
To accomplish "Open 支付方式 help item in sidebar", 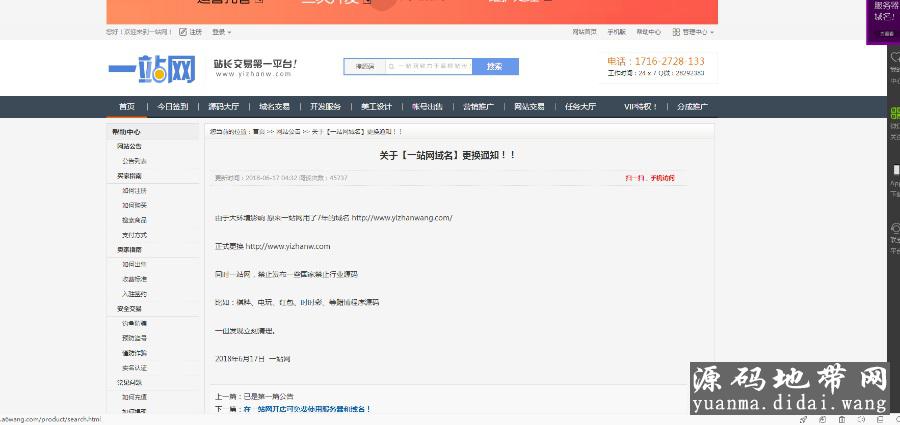I will pyautogui.click(x=134, y=235).
